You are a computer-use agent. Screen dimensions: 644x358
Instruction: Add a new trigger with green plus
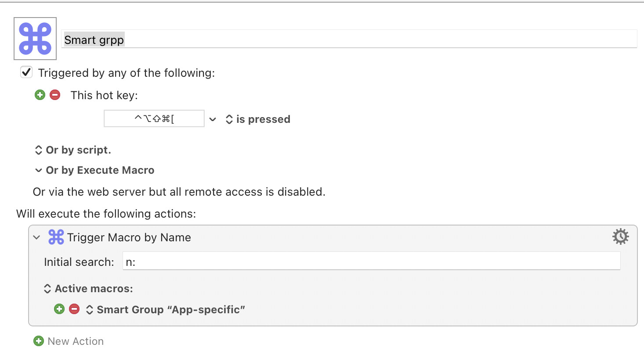[x=40, y=95]
